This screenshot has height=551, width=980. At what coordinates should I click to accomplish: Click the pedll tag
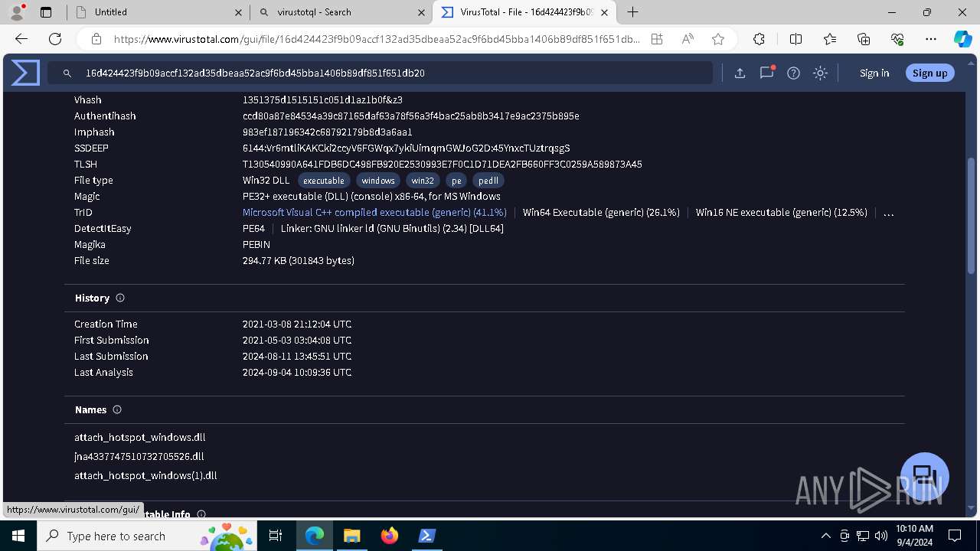488,181
